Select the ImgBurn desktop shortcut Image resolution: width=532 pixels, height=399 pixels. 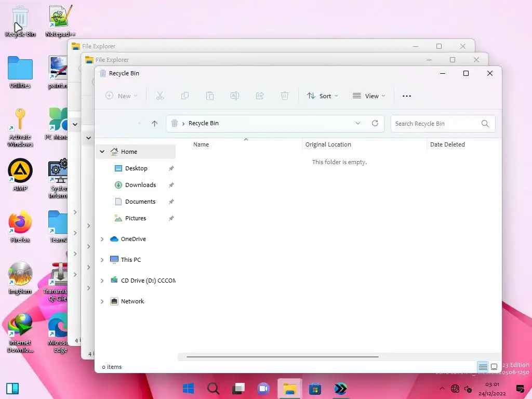(x=20, y=278)
